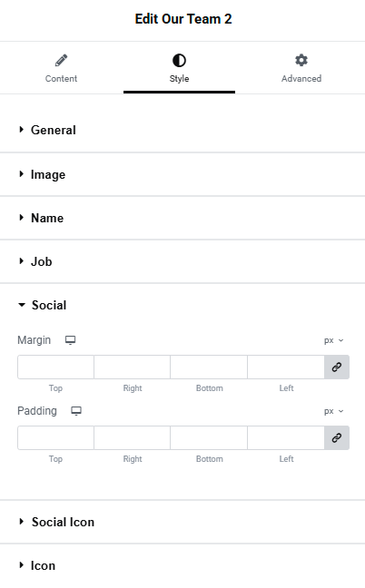This screenshot has width=365, height=588.
Task: Click the Style half-circle icon
Action: 179,61
